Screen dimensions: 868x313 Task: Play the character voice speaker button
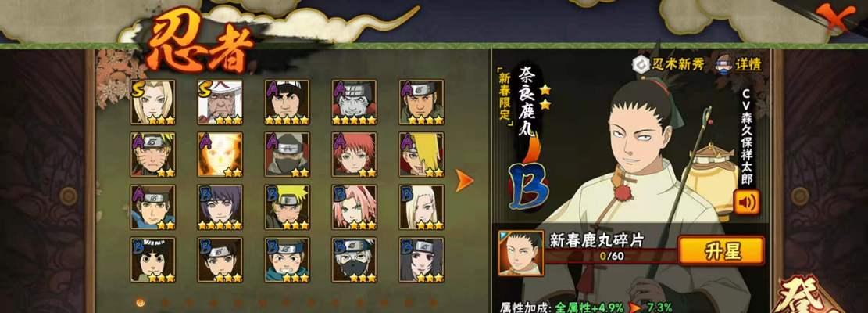(x=746, y=202)
